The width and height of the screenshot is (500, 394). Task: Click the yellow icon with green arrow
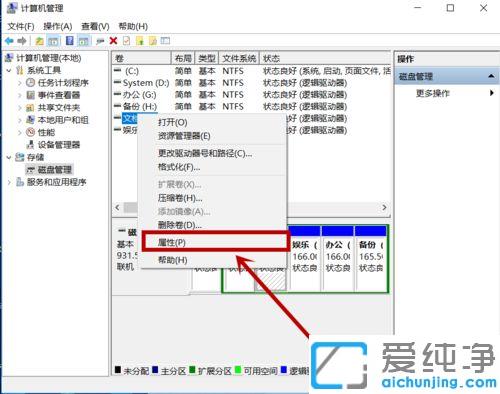click(x=140, y=41)
